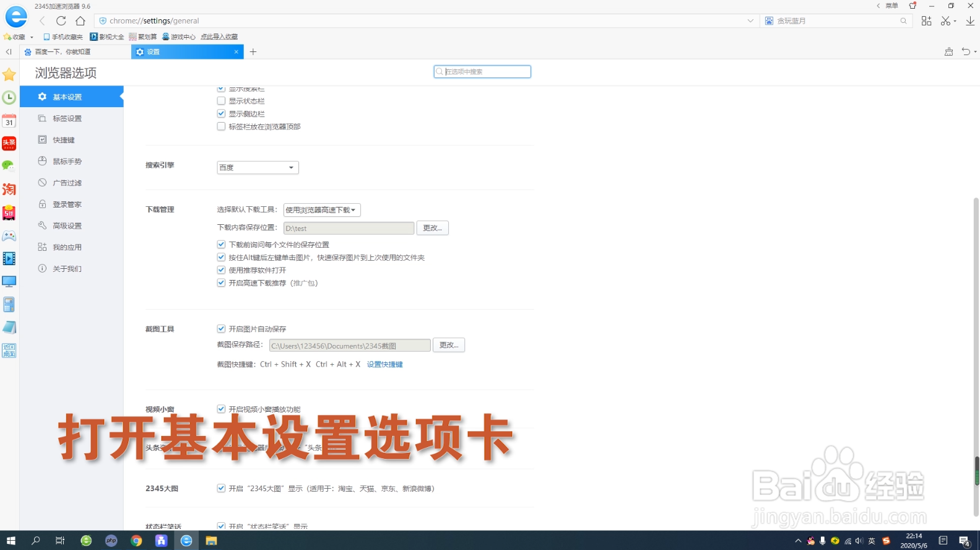The image size is (980, 550).
Task: Toggle 开启高速下载推荐 checkbox
Action: (221, 282)
